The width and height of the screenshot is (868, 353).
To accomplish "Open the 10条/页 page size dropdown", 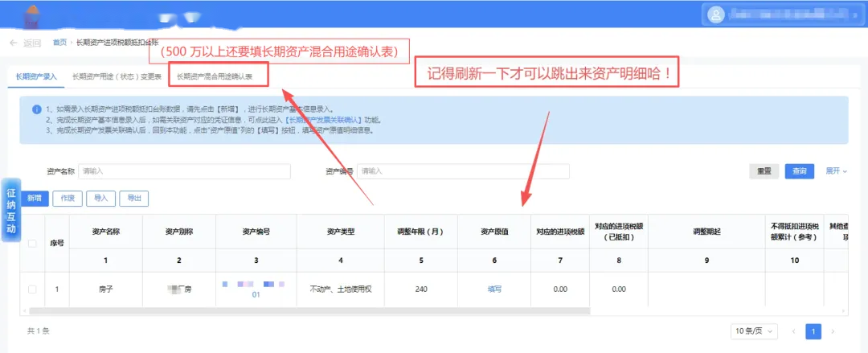I will (753, 331).
